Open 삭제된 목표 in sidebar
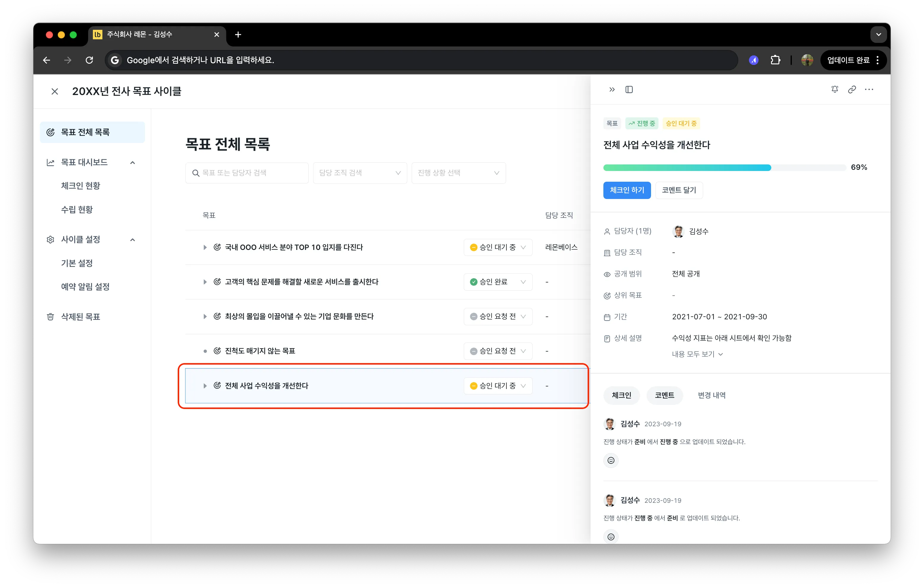Image resolution: width=924 pixels, height=588 pixels. pos(80,317)
